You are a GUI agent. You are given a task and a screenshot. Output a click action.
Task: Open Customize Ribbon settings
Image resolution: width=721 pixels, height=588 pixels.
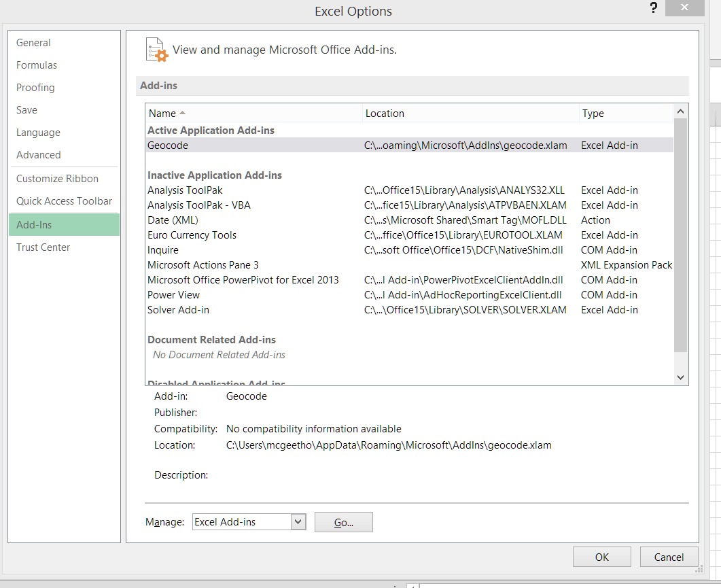(x=57, y=179)
